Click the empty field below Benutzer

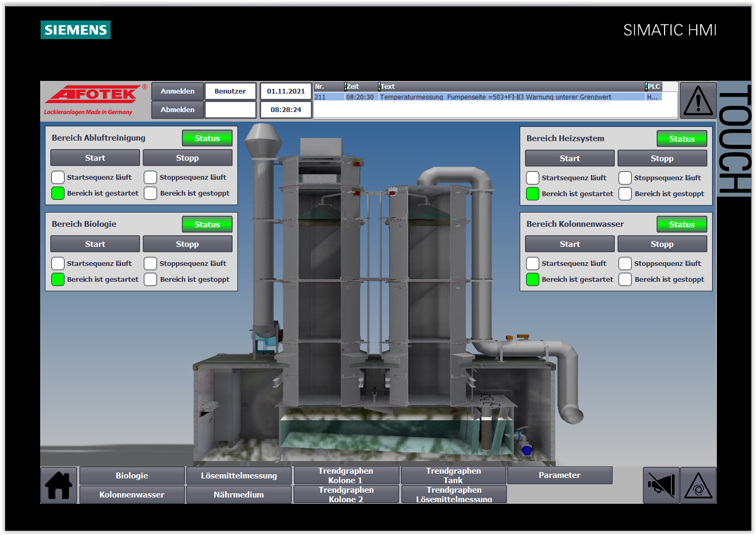click(x=231, y=110)
